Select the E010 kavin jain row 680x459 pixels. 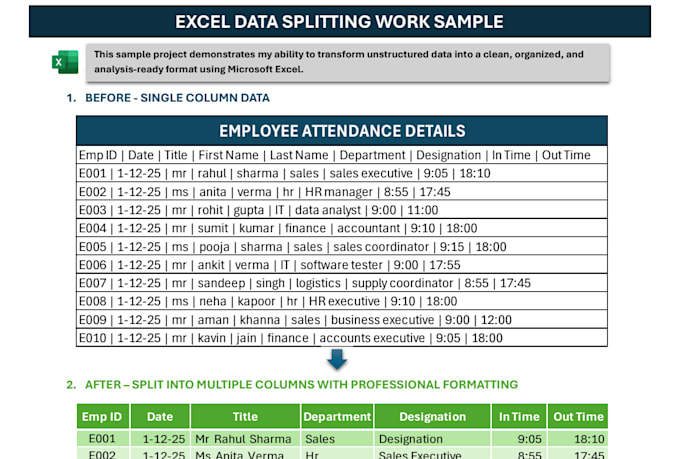(342, 338)
